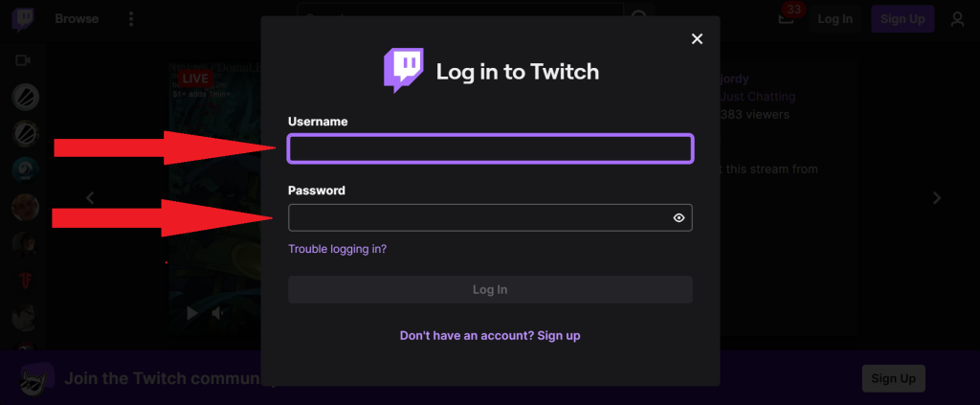This screenshot has width=980, height=405.
Task: Click the Twitch logo in the login dialog
Action: [403, 71]
